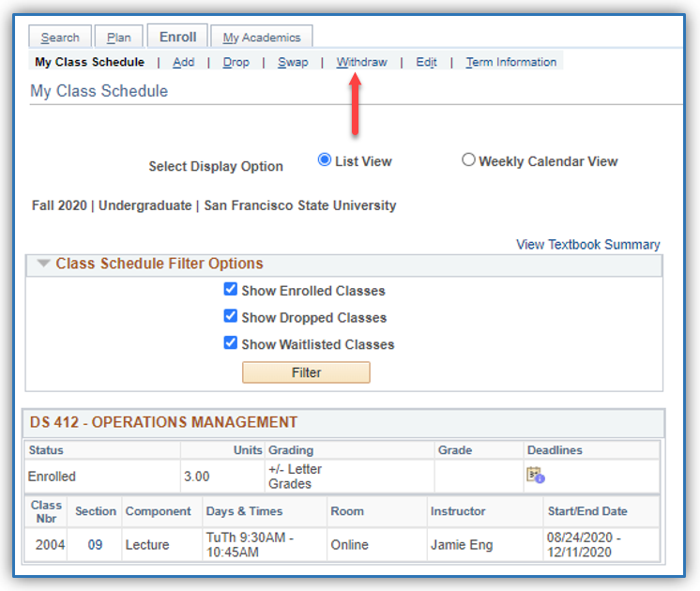Viewport: 700px width, 591px height.
Task: Click the +/- Letter Grades cell
Action: [350, 477]
